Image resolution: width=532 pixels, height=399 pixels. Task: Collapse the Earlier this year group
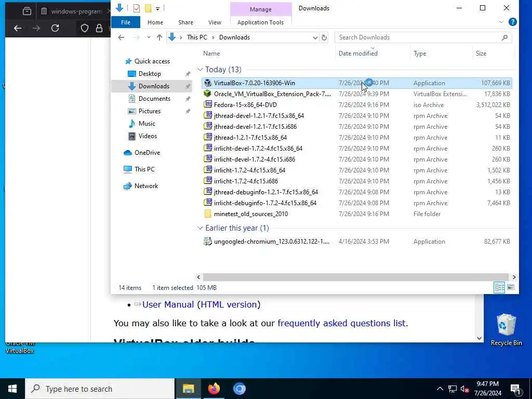(x=200, y=228)
